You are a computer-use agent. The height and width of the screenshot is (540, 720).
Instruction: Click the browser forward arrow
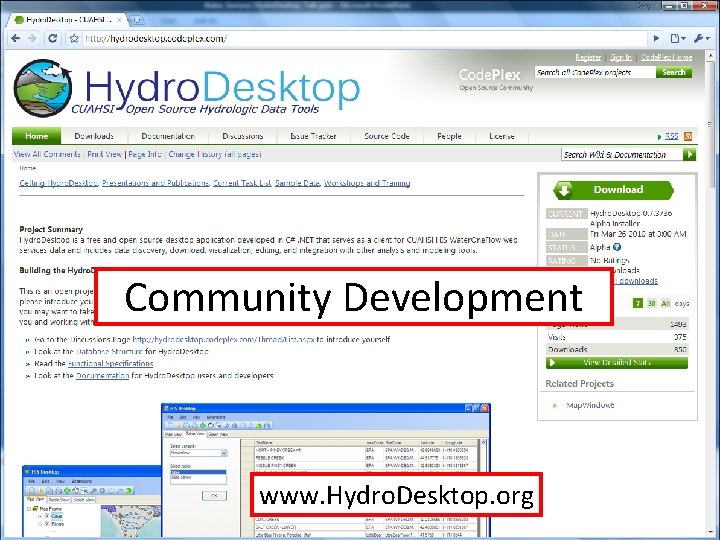(x=32, y=39)
